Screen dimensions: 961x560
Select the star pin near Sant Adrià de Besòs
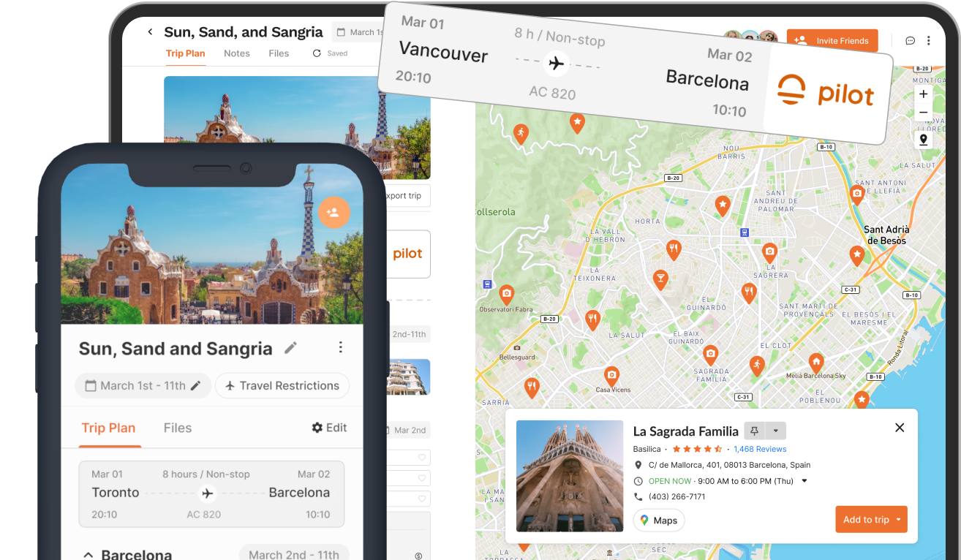(x=856, y=255)
